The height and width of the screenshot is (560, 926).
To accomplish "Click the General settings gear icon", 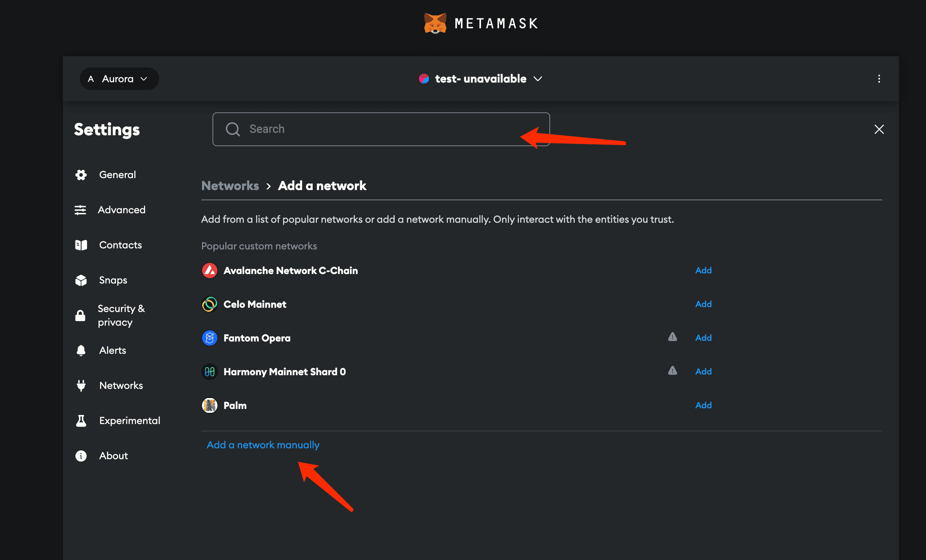I will pos(81,174).
